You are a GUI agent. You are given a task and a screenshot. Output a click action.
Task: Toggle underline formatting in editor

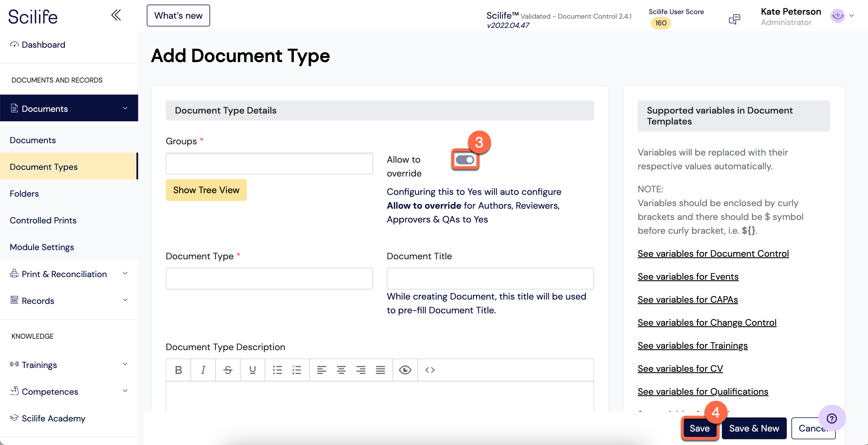point(252,370)
